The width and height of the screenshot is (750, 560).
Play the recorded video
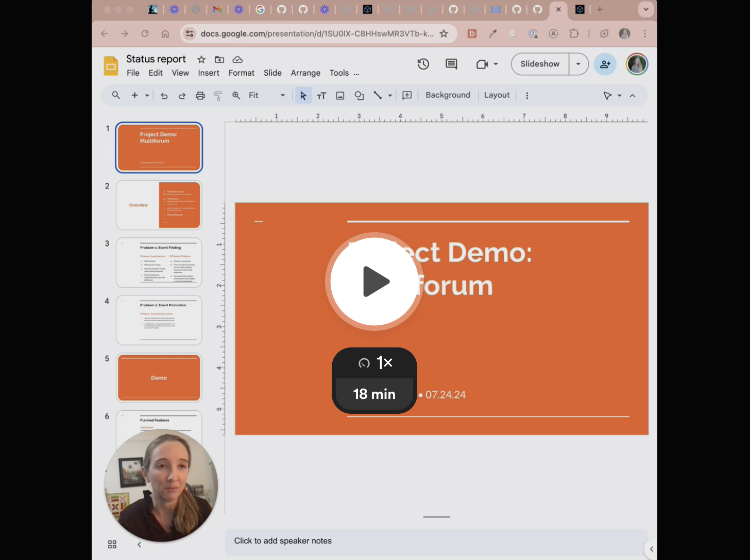click(374, 282)
